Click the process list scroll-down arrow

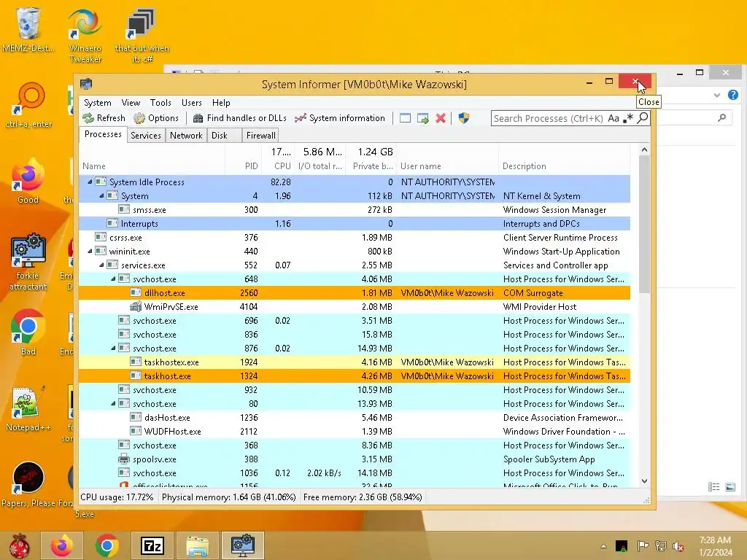click(644, 481)
